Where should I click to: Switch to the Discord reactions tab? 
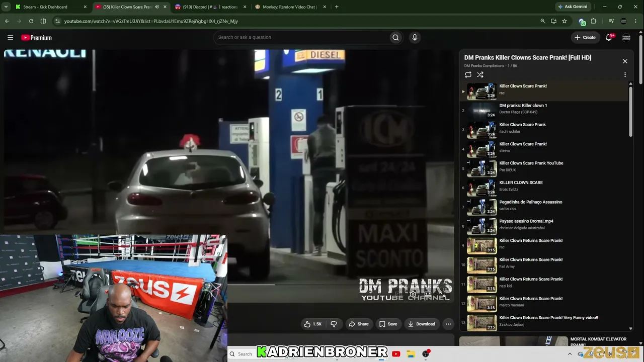[x=210, y=7]
